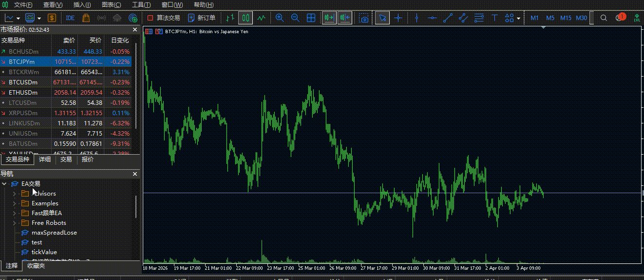The width and height of the screenshot is (644, 280).
Task: Switch to the 详细 tab in Market Watch
Action: point(45,160)
